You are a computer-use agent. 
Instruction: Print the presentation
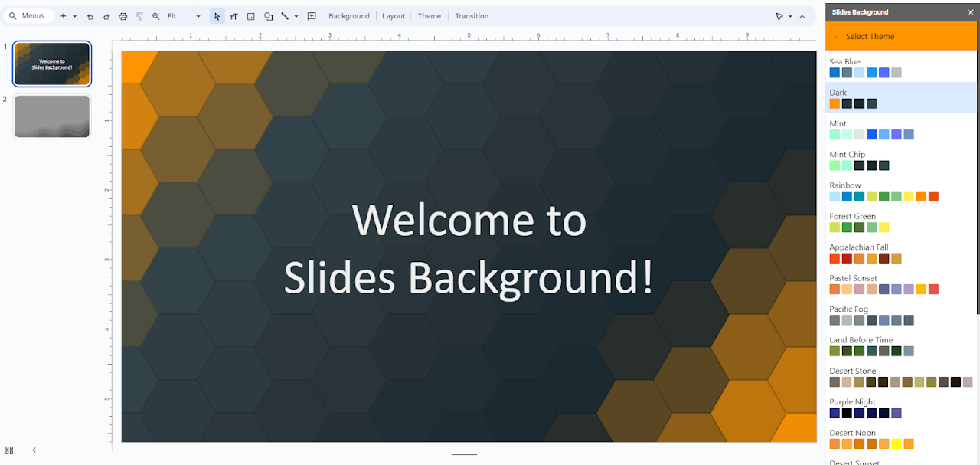(x=122, y=16)
